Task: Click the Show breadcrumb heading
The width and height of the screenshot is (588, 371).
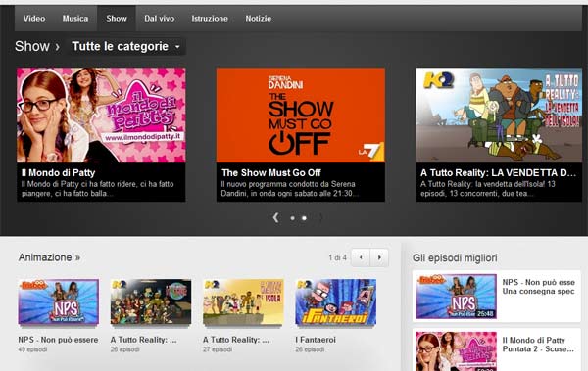Action: pyautogui.click(x=32, y=46)
